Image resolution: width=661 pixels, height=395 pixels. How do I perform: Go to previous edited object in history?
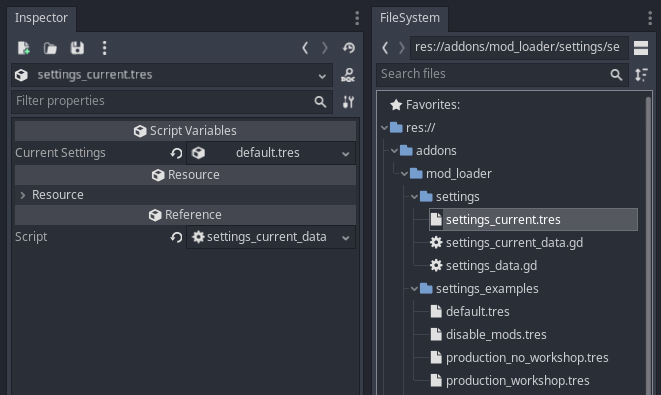(x=305, y=48)
